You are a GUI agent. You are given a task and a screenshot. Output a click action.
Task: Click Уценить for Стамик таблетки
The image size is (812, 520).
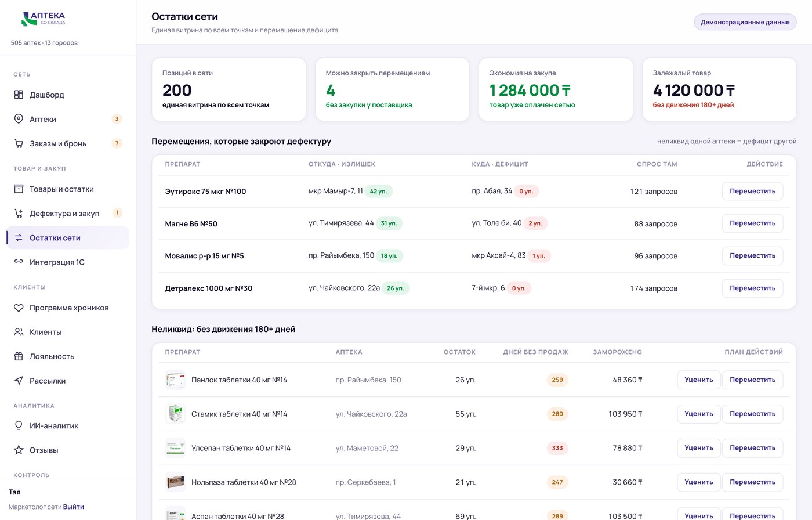(x=699, y=414)
